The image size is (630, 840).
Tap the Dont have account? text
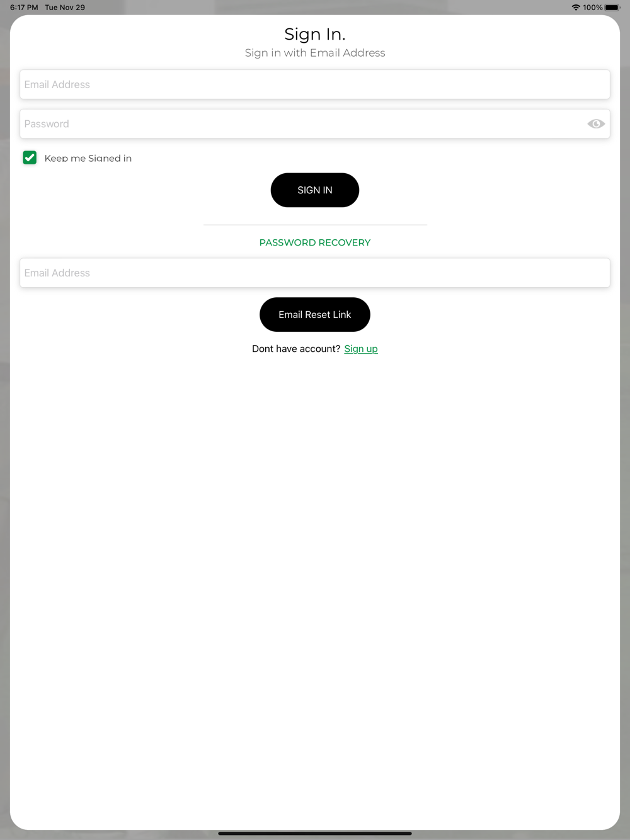click(296, 349)
